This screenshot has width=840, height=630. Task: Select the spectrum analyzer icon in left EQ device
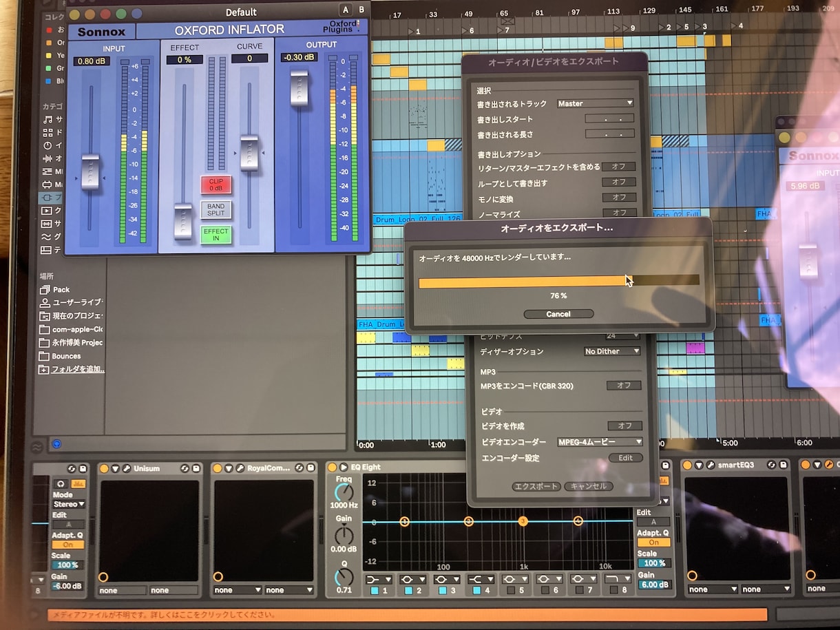click(x=78, y=484)
